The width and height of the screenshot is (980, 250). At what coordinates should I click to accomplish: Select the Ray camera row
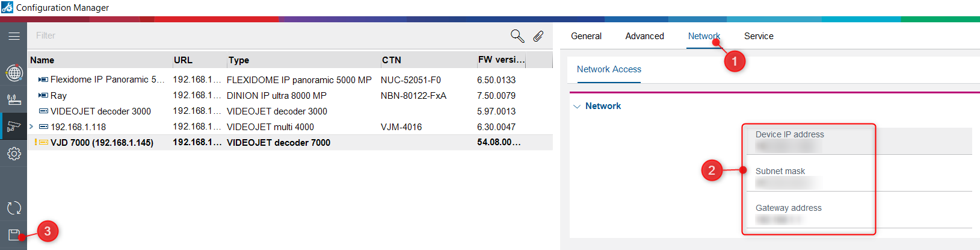pyautogui.click(x=58, y=95)
